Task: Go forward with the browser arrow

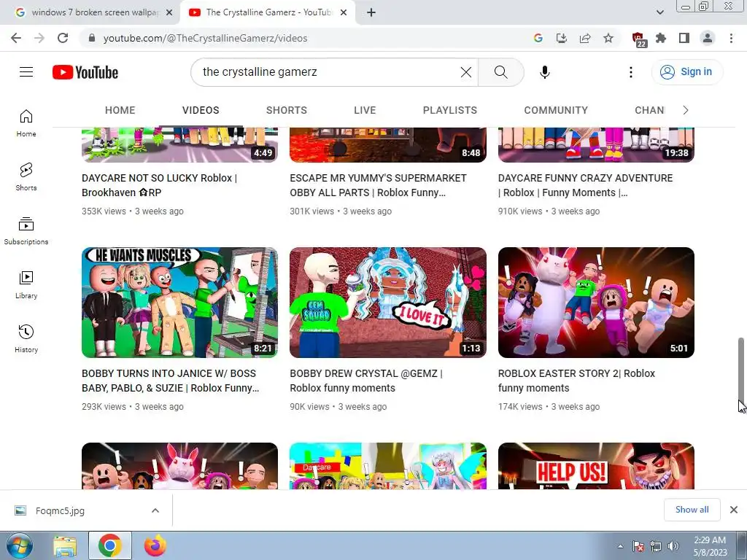Action: (39, 38)
